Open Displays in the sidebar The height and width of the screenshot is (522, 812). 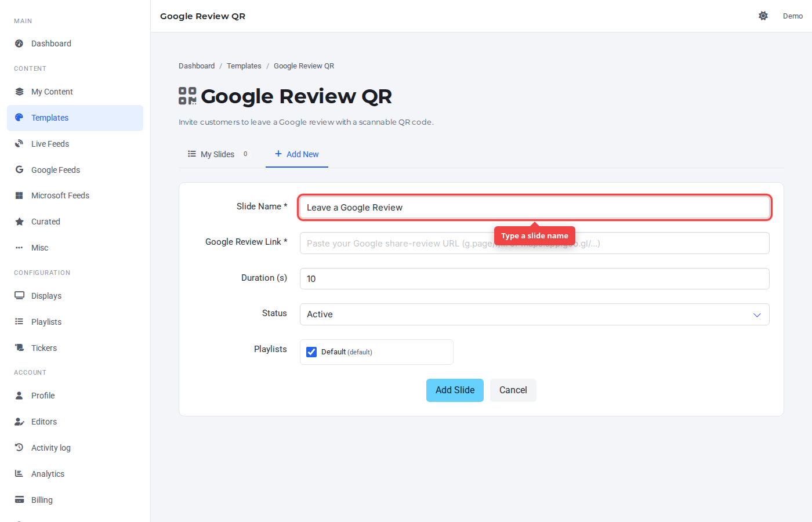click(x=75, y=296)
